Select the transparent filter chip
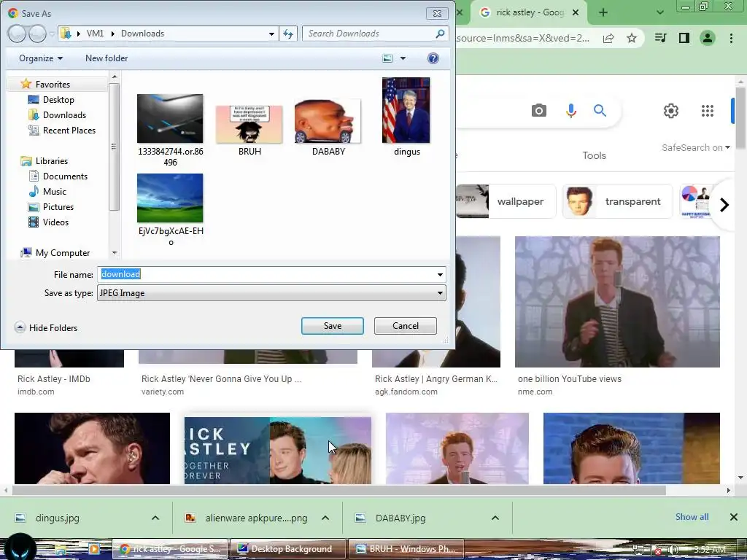This screenshot has height=560, width=747. pyautogui.click(x=617, y=201)
